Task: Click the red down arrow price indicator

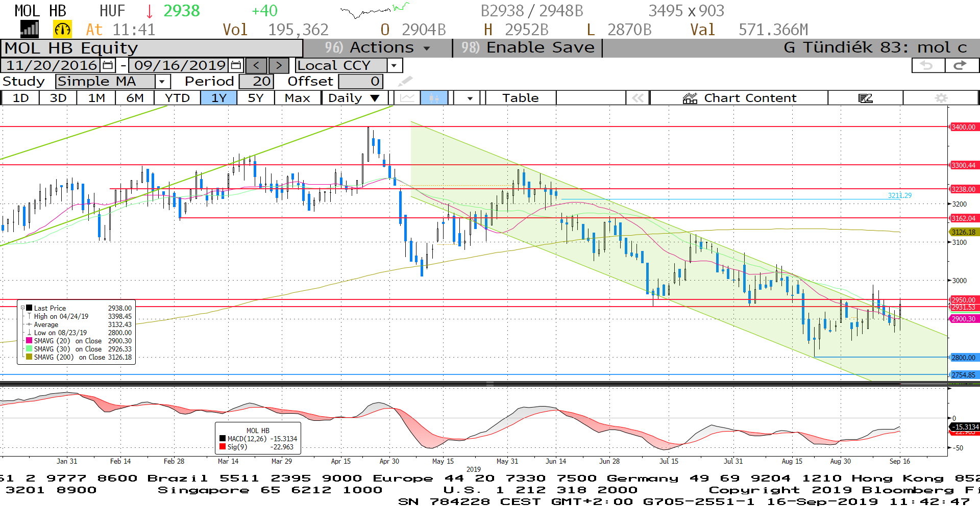Action: click(150, 11)
